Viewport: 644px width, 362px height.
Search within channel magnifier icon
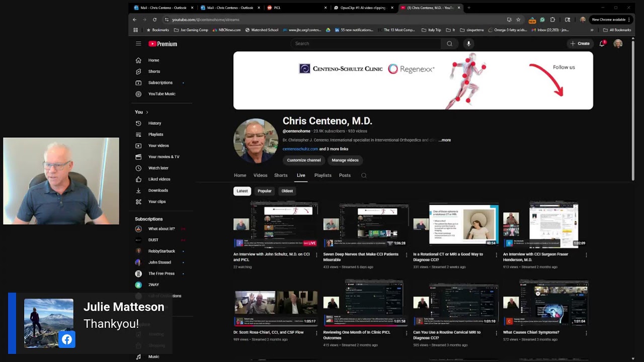click(x=364, y=175)
